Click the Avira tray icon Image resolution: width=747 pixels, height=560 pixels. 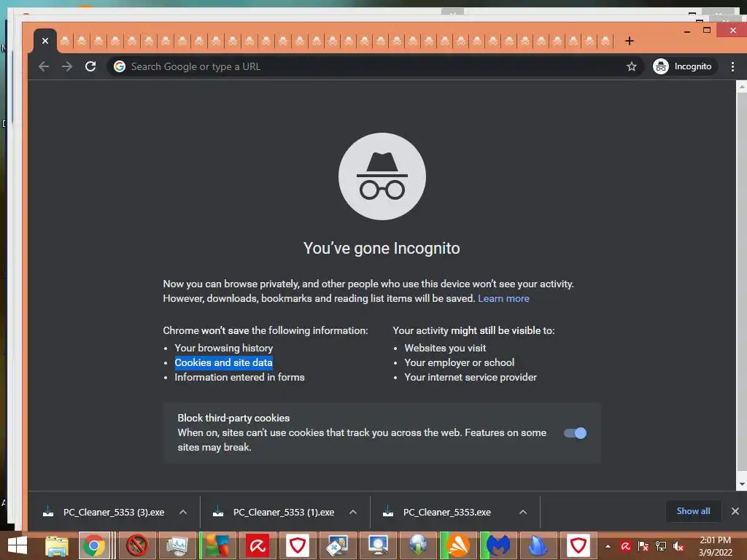pos(625,546)
